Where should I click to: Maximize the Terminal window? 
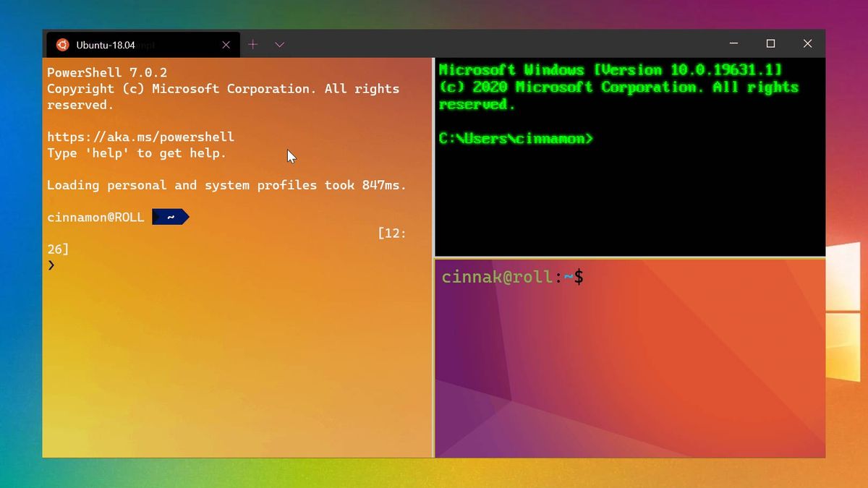pos(770,44)
